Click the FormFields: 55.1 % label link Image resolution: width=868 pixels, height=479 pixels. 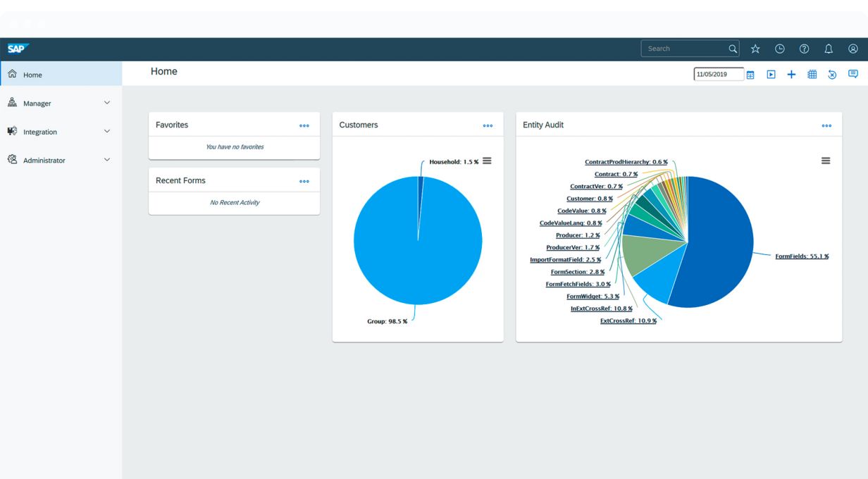coord(802,256)
